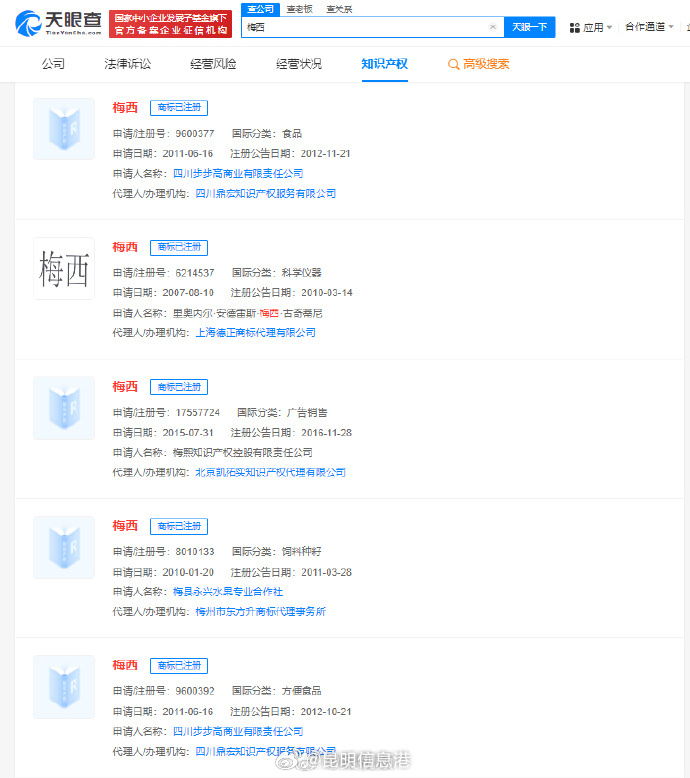Open agent 北京凯拓实知识产权代理有限公司

click(x=270, y=472)
